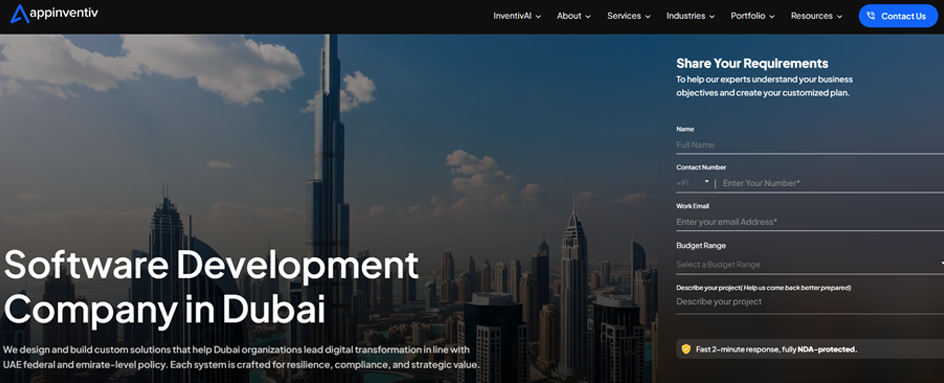Open the Select a Budget Range dropdown
The width and height of the screenshot is (944, 383).
[810, 264]
